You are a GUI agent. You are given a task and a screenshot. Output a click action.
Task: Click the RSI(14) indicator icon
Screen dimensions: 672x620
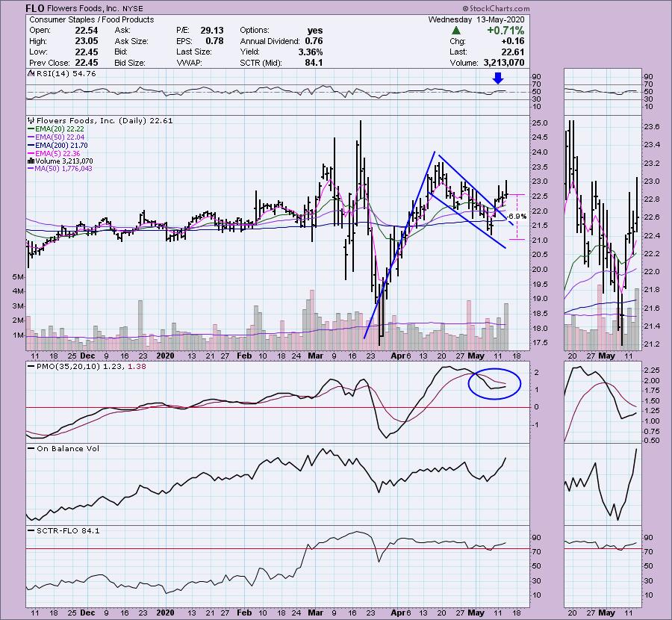[x=31, y=74]
